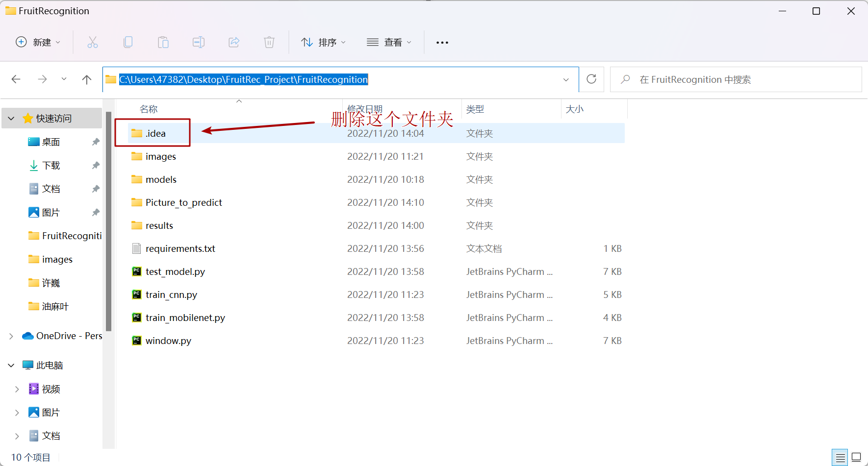
Task: Go back with the left arrow
Action: point(16,79)
